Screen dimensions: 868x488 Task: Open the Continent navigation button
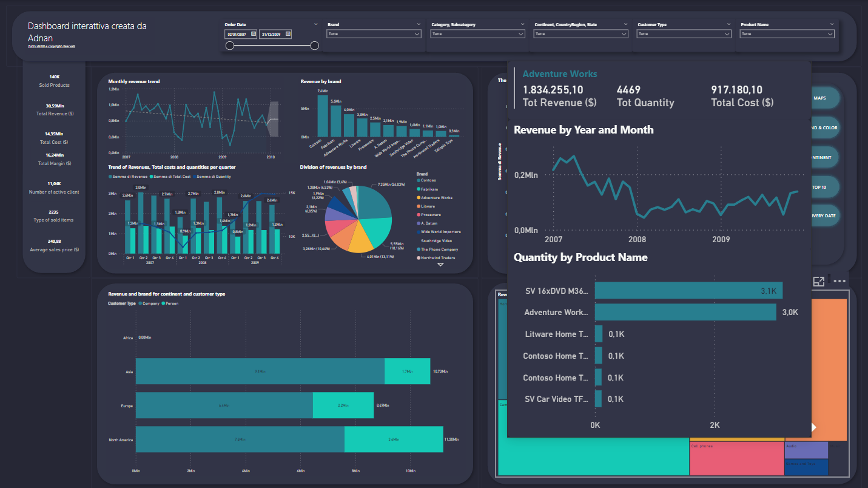[x=826, y=157]
